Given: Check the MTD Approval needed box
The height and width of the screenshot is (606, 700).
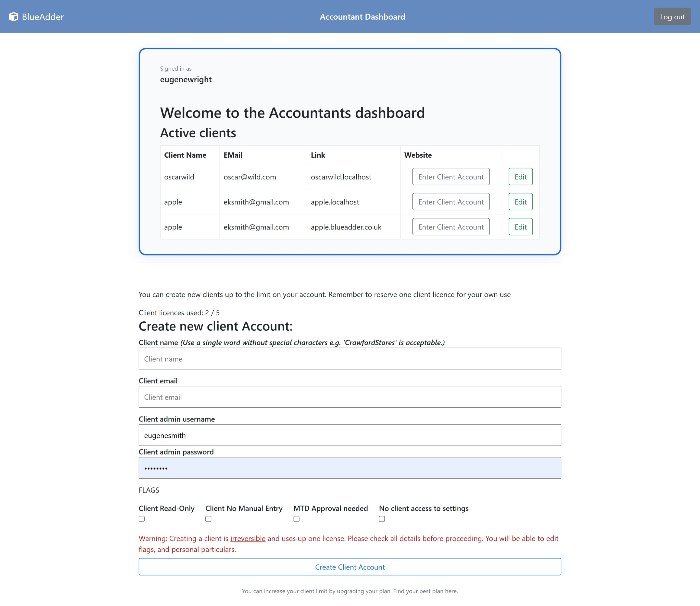Looking at the screenshot, I should [297, 519].
